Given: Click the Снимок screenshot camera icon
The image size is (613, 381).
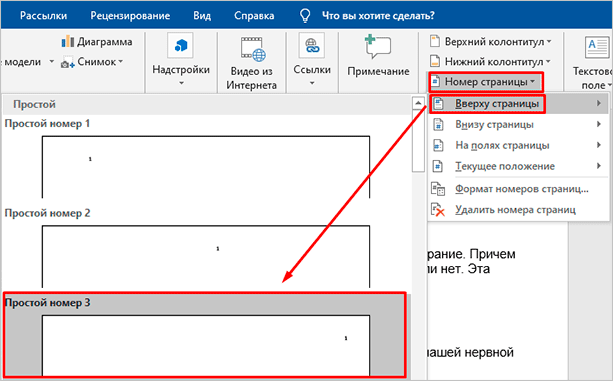Looking at the screenshot, I should [67, 62].
